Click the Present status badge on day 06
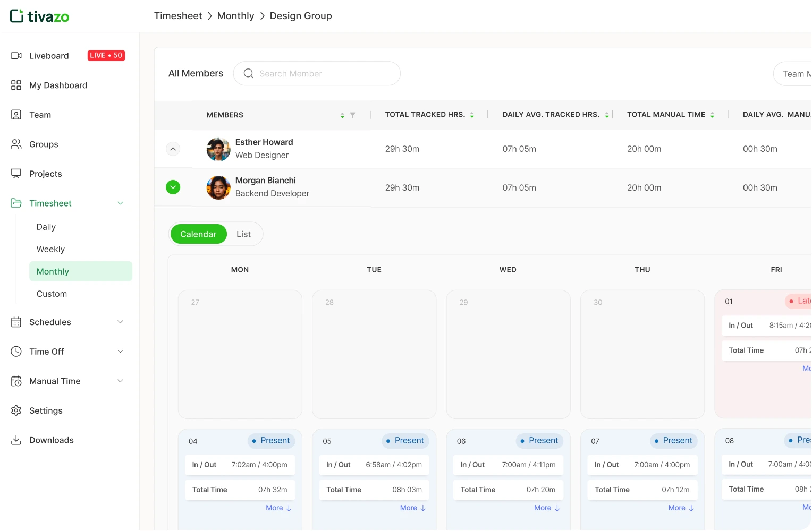This screenshot has height=531, width=812. click(x=539, y=441)
